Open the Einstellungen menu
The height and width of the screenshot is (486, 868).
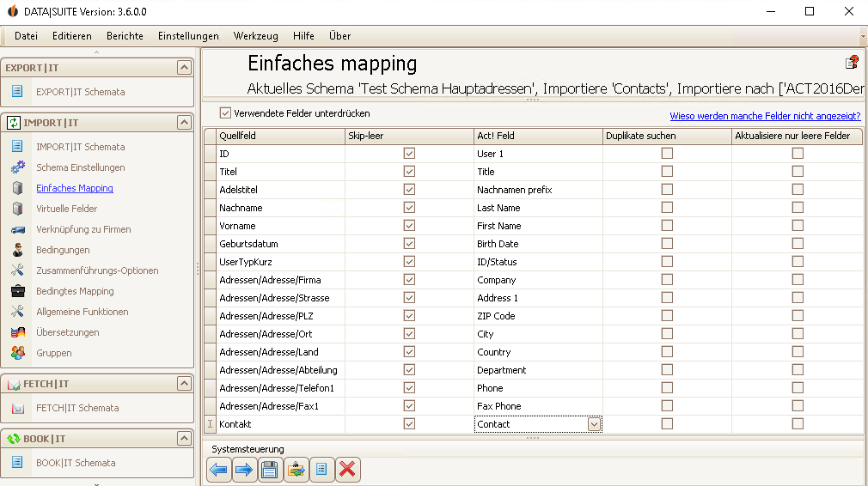click(x=188, y=36)
